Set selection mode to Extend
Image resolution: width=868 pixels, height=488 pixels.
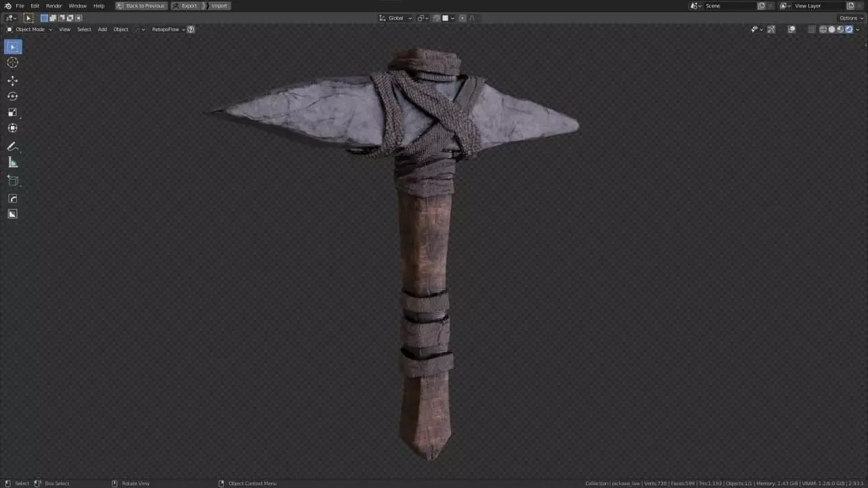tap(53, 18)
